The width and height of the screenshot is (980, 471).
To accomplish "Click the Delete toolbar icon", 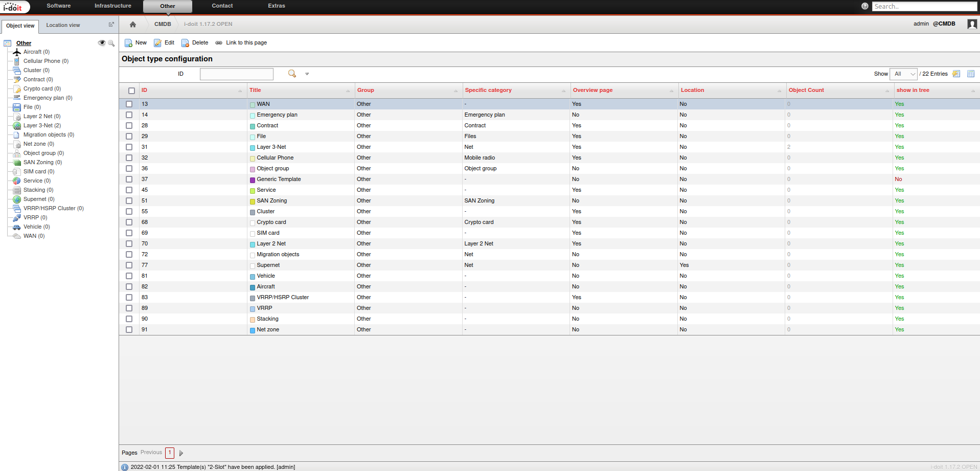I will pyautogui.click(x=185, y=43).
